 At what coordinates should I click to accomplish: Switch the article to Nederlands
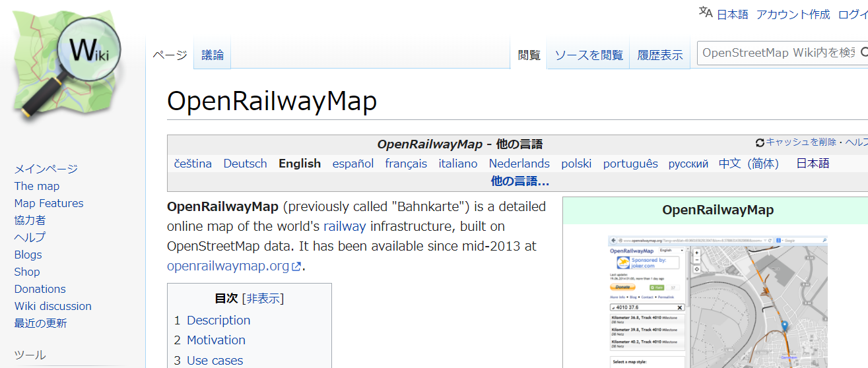pos(519,164)
